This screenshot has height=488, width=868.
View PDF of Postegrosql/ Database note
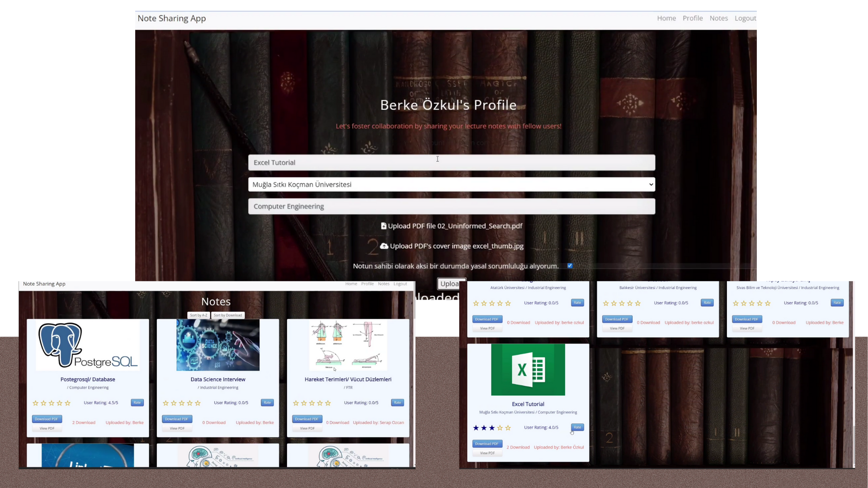click(47, 428)
